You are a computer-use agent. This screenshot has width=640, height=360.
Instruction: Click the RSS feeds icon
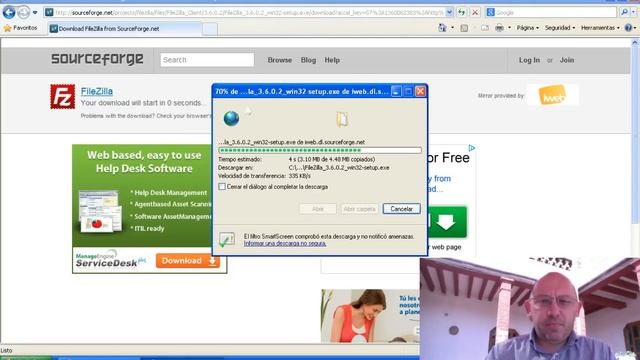(464, 28)
